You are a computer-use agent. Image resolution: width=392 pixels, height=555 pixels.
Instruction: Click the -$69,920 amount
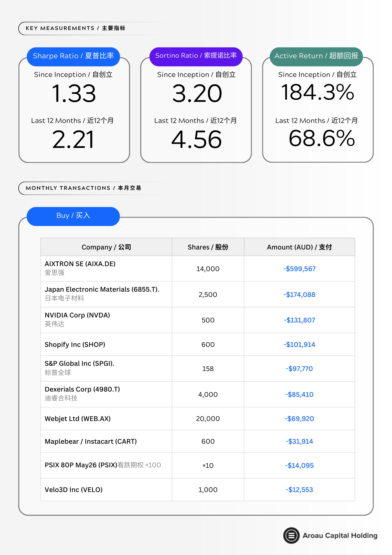pos(299,419)
